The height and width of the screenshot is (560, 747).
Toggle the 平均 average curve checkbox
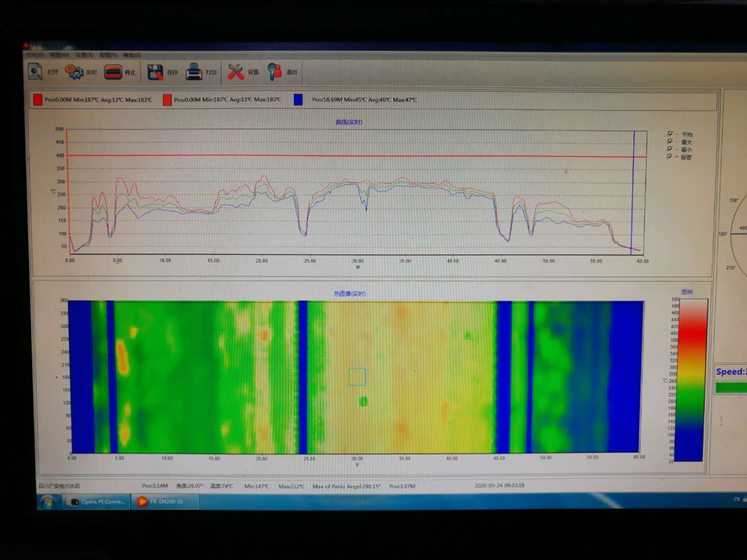coord(670,134)
